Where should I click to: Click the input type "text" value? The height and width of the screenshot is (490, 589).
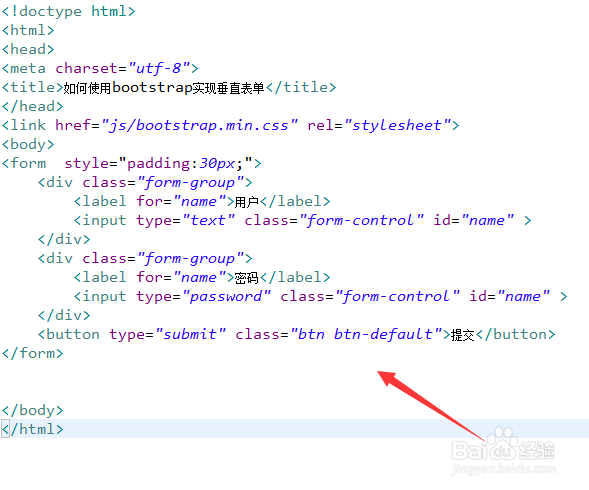click(208, 221)
